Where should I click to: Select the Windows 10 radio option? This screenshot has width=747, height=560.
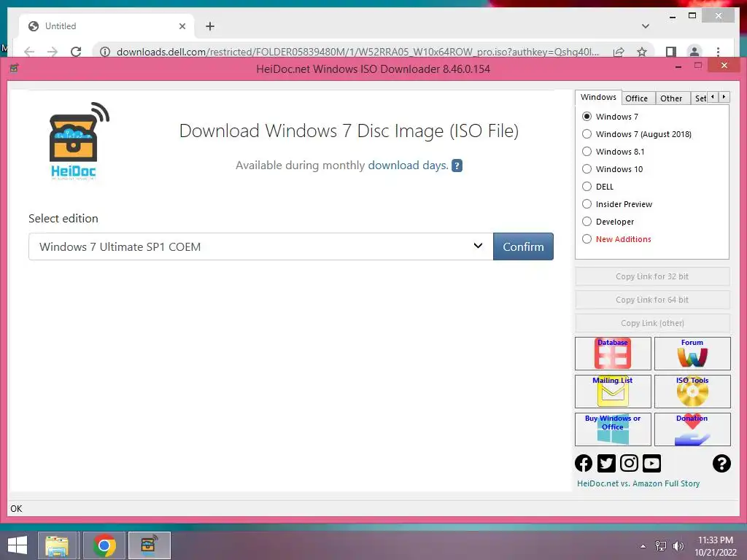pos(587,169)
